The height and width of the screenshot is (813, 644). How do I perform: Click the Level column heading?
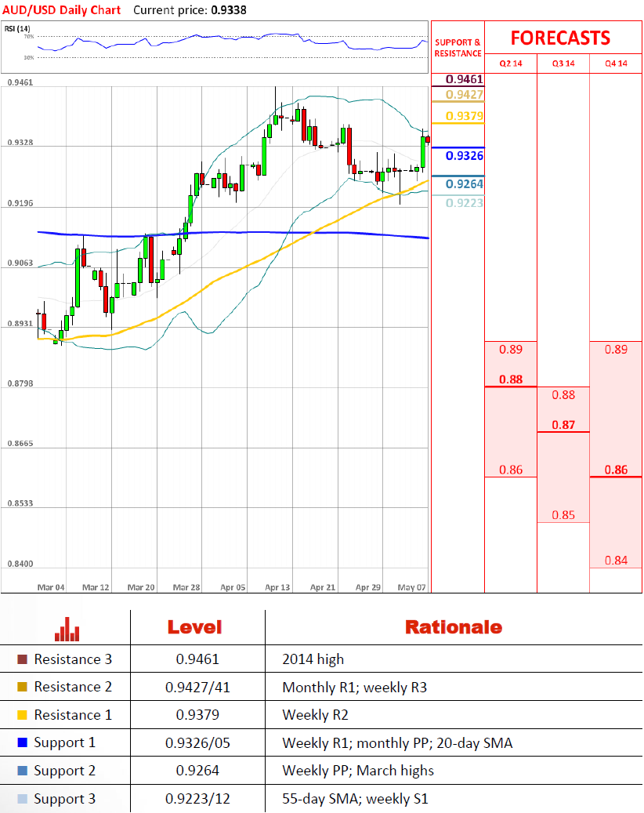(194, 627)
